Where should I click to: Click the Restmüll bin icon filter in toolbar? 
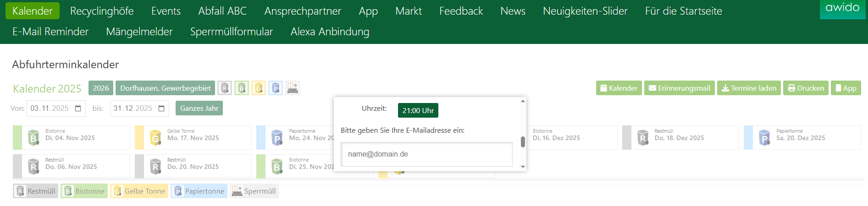225,88
